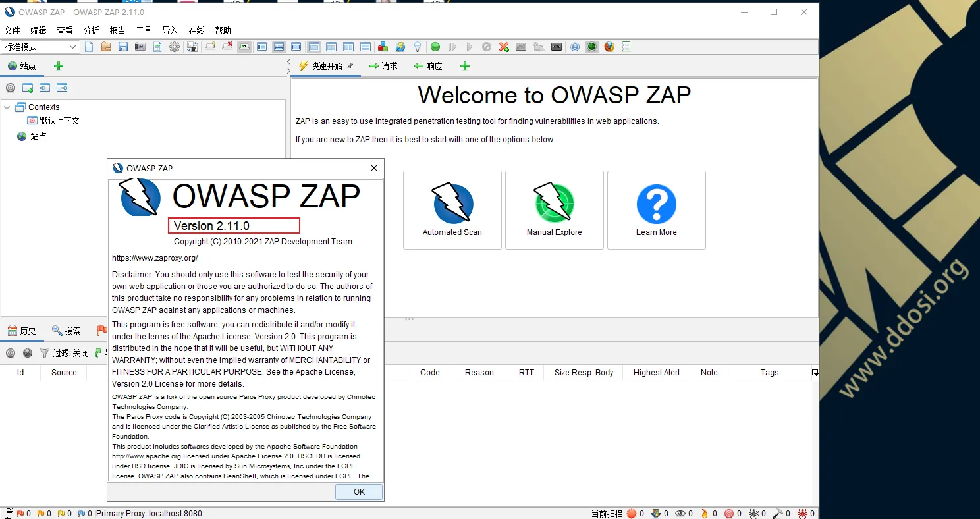Toggle the full layout window icon
The image size is (980, 519).
click(x=296, y=47)
